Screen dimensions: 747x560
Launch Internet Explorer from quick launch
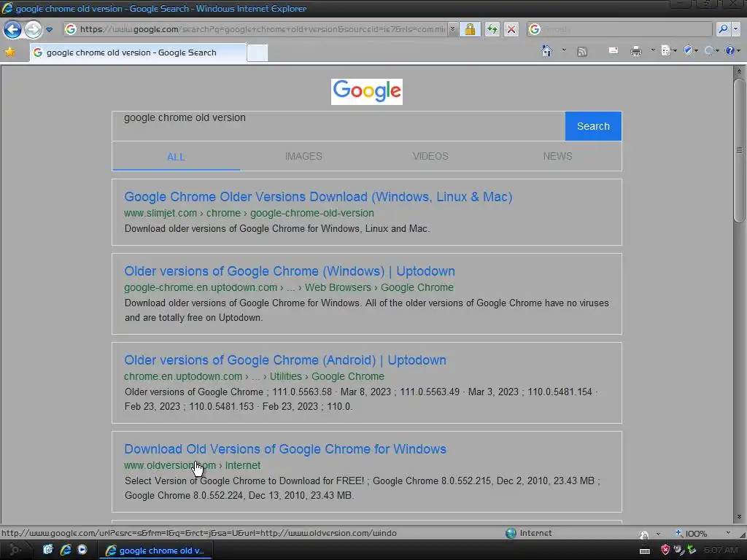(x=66, y=550)
